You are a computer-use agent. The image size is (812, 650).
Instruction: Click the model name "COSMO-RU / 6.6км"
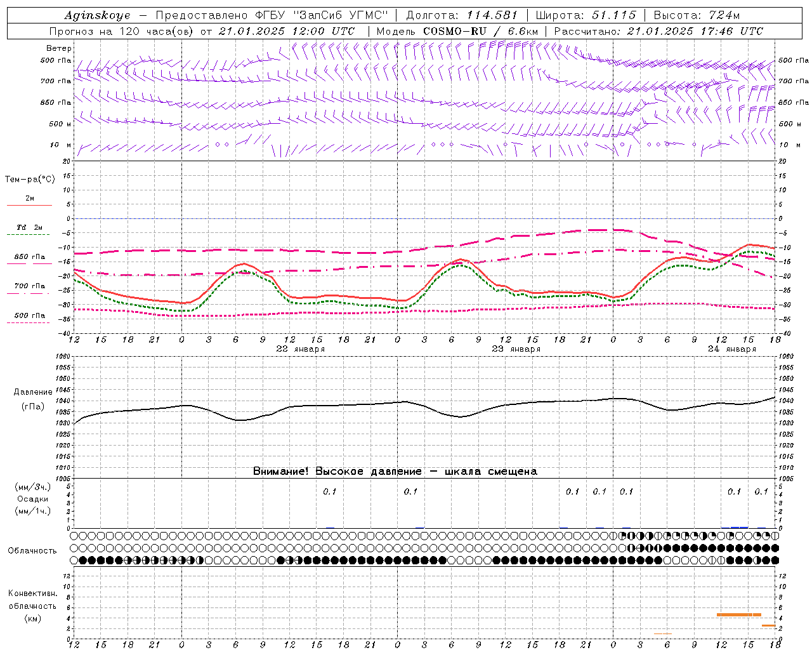click(480, 31)
